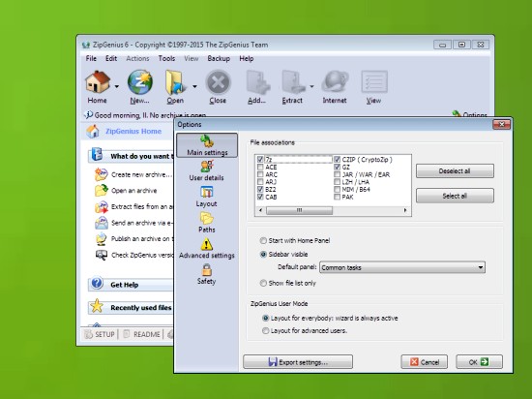
Task: Uncheck the CAB file association
Action: (x=260, y=197)
